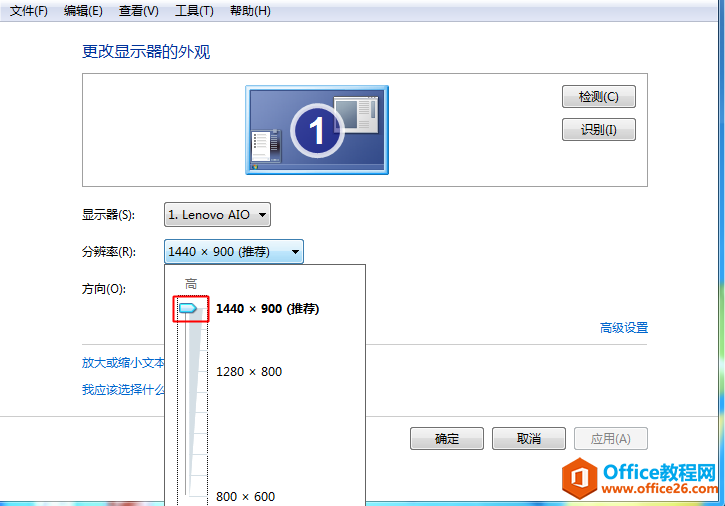Open the 显示器 Lenovo AIO dropdown

pos(217,215)
